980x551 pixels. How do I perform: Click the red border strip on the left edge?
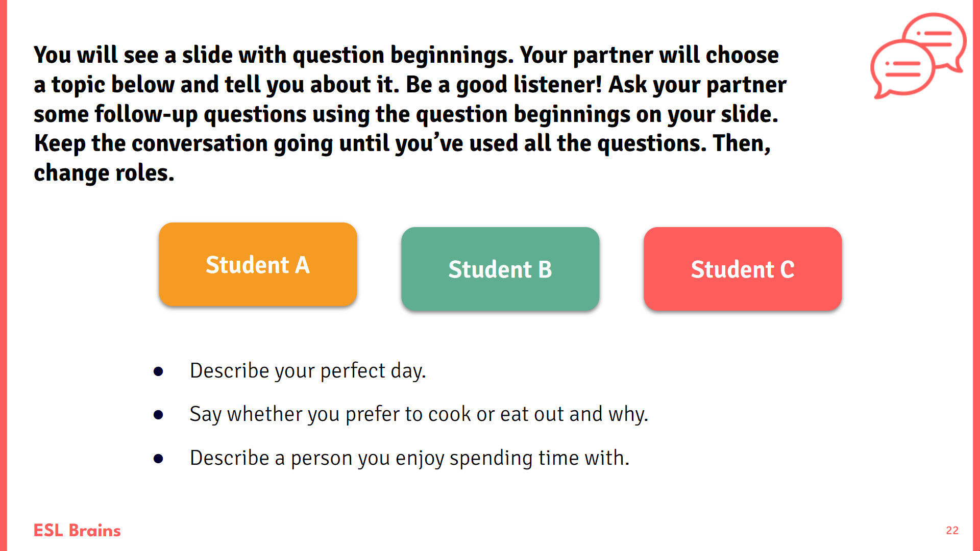[x=3, y=275]
